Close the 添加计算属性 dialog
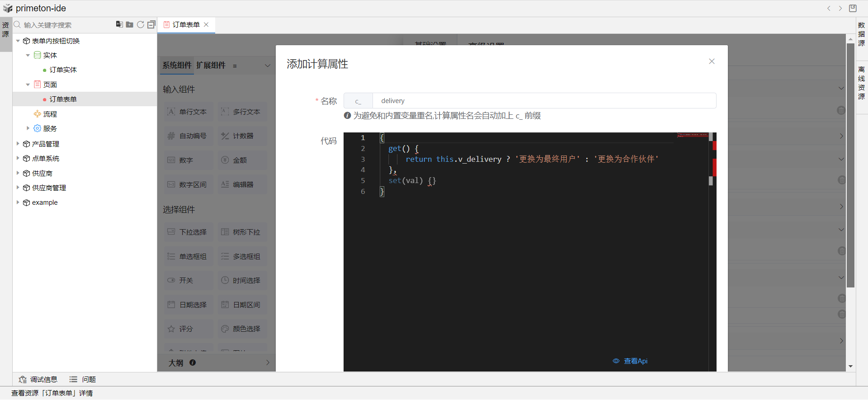This screenshot has width=868, height=400. click(712, 61)
